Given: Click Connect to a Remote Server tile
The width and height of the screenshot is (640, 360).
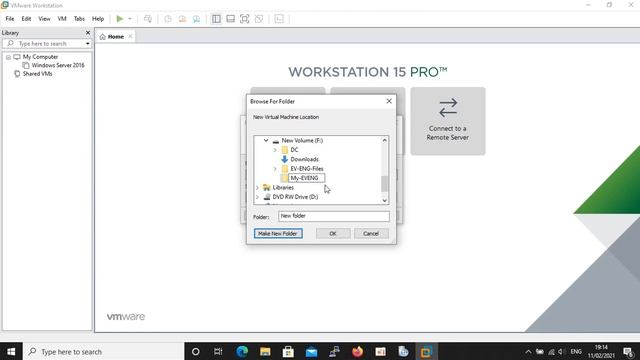Looking at the screenshot, I should coord(448,121).
